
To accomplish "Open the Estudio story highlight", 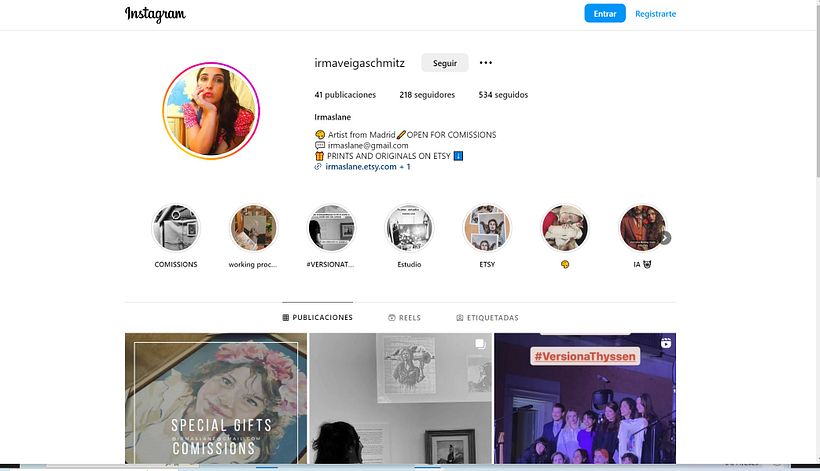I will (409, 228).
